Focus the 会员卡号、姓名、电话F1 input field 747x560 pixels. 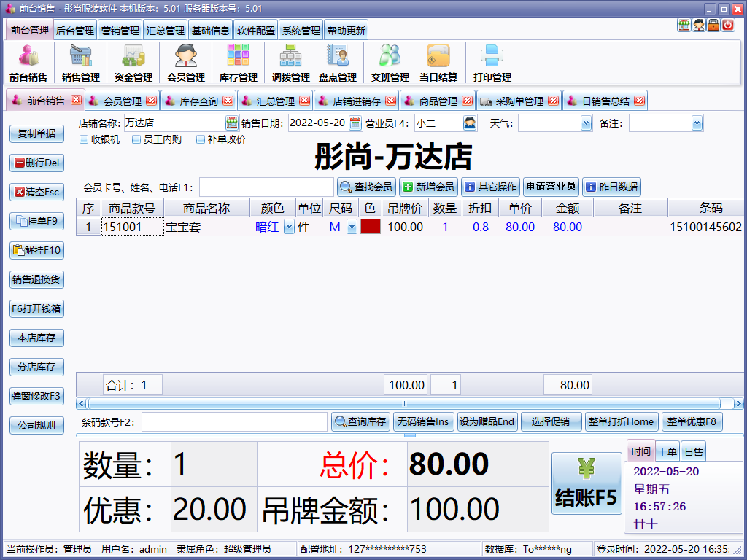coord(266,187)
